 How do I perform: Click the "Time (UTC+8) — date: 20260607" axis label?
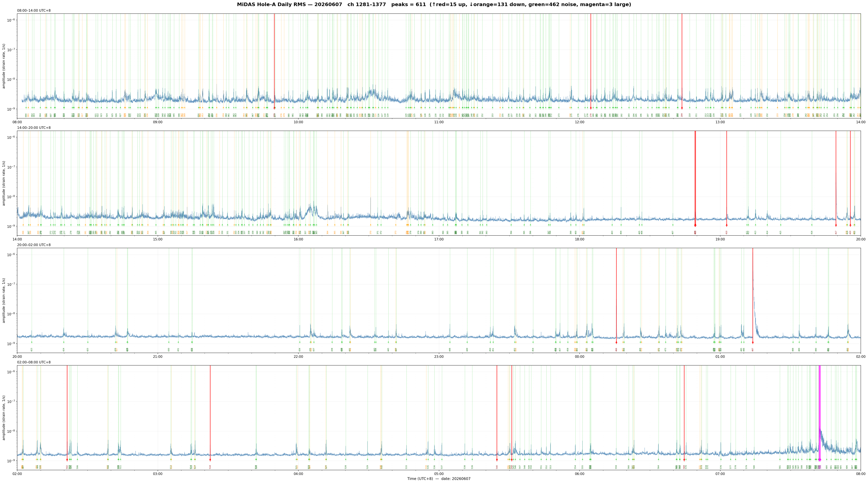[439, 479]
